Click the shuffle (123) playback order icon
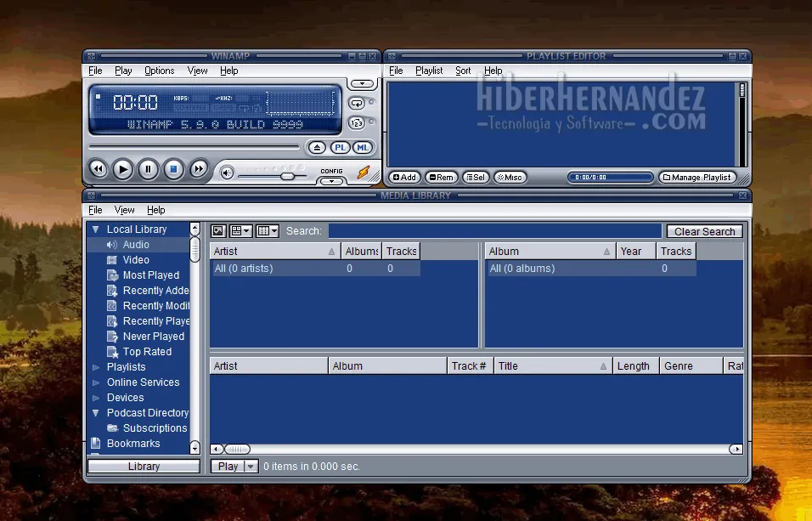The image size is (812, 521). (357, 122)
